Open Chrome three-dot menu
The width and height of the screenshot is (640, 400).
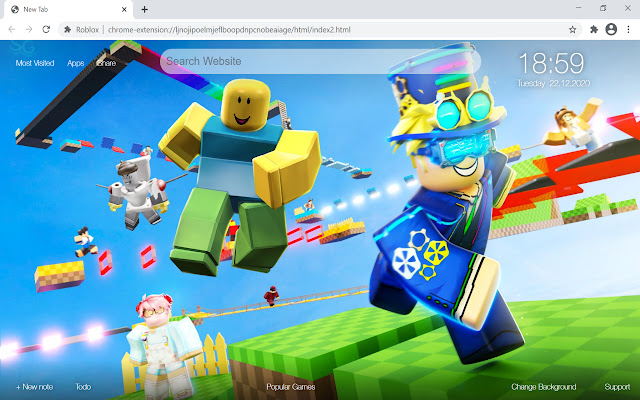click(629, 29)
